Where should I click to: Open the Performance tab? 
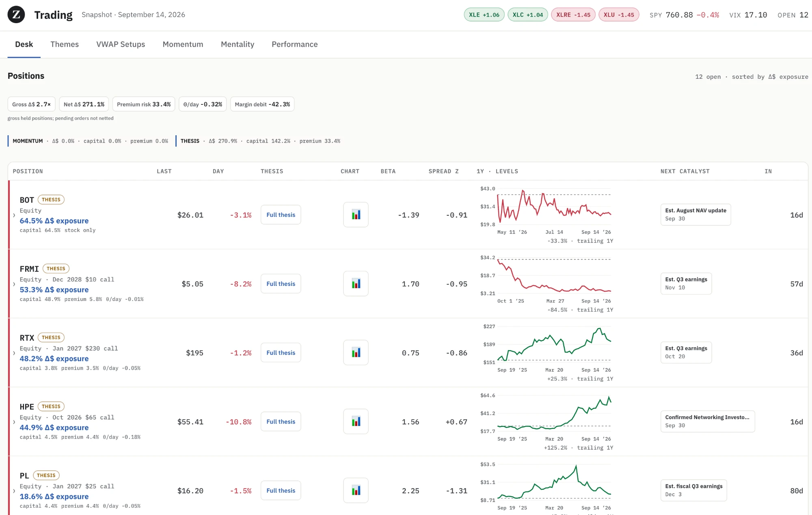point(294,44)
